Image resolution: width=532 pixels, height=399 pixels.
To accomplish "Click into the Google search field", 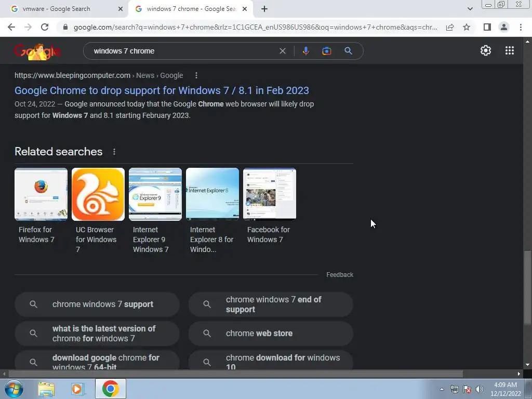I will (x=183, y=51).
